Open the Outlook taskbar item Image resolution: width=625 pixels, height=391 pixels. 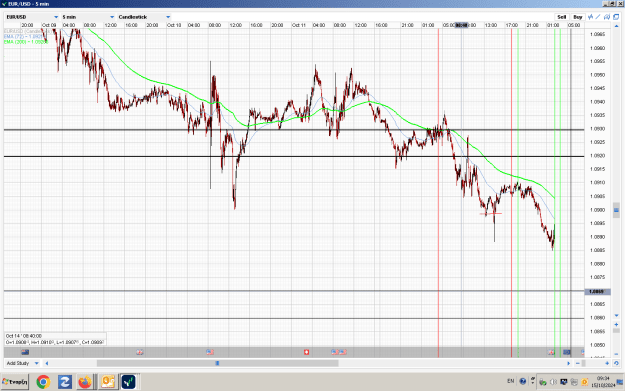(108, 382)
